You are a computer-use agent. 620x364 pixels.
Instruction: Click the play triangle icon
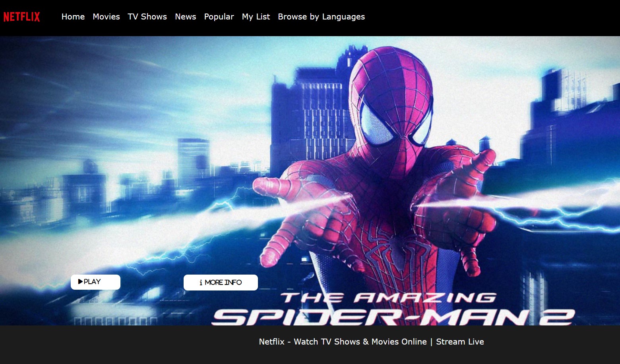80,282
